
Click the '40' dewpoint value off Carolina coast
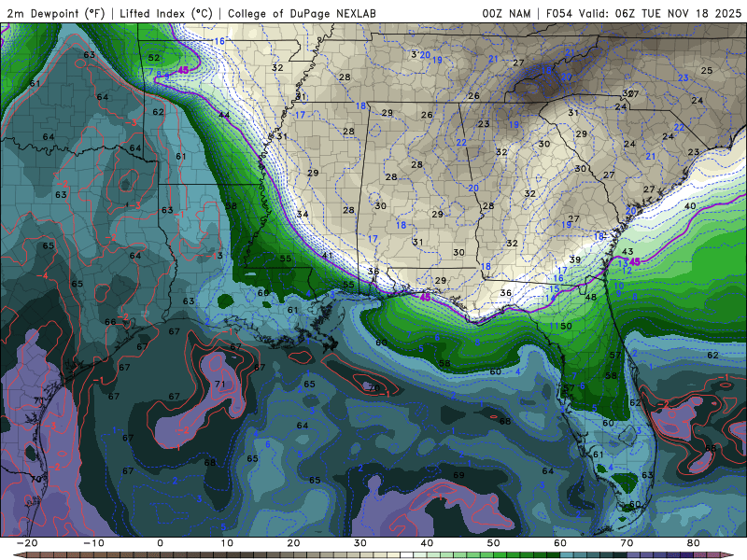click(x=690, y=206)
